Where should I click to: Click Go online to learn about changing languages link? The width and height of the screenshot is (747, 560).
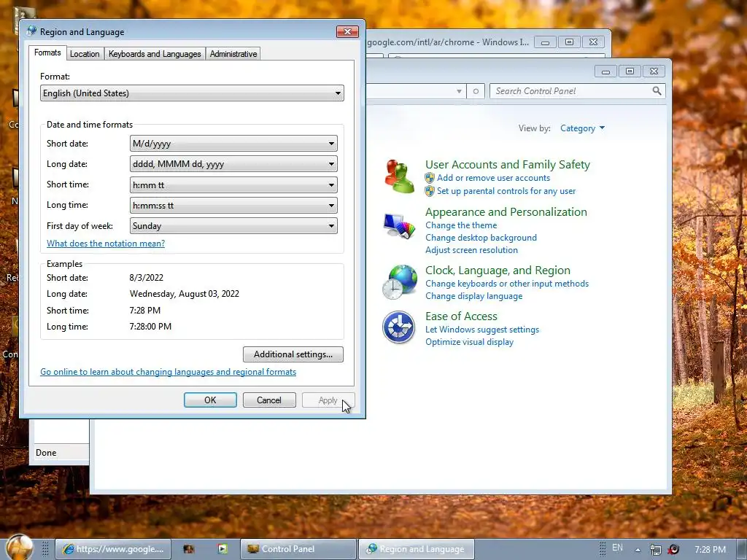point(169,371)
